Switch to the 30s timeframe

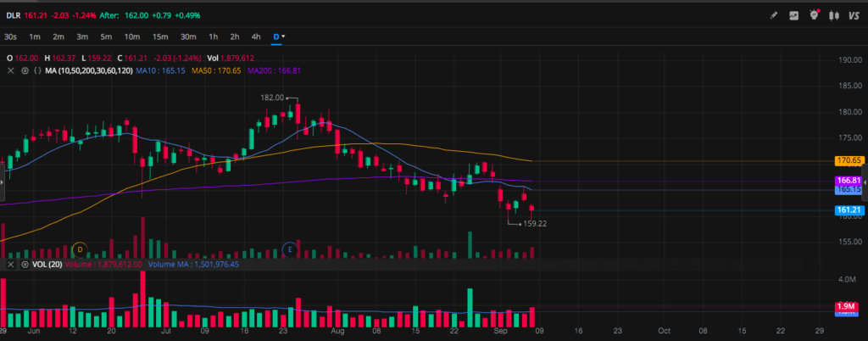(x=10, y=36)
